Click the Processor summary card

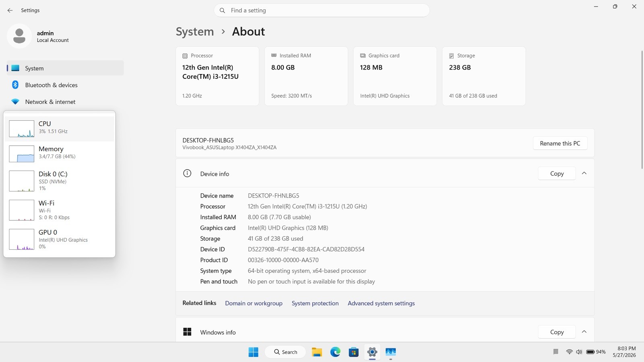click(x=217, y=76)
